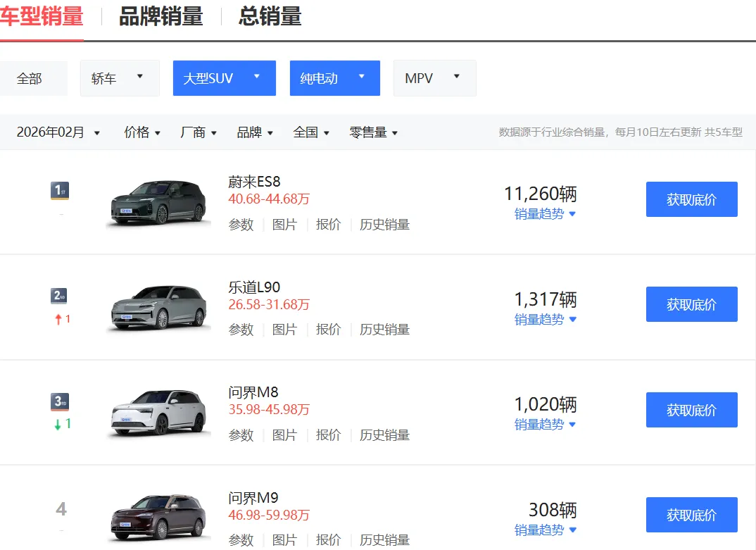Click 获取底价 for 蔚来ES8
This screenshot has width=756, height=550.
coord(692,199)
